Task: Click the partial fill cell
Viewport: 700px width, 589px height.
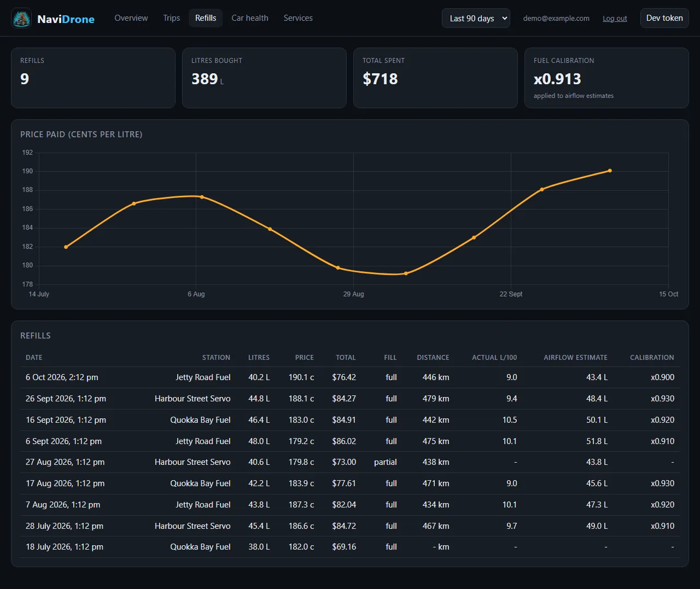Action: 386,462
